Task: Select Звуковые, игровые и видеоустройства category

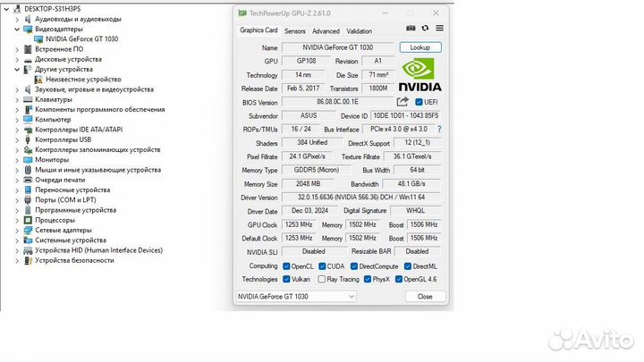Action: click(94, 89)
